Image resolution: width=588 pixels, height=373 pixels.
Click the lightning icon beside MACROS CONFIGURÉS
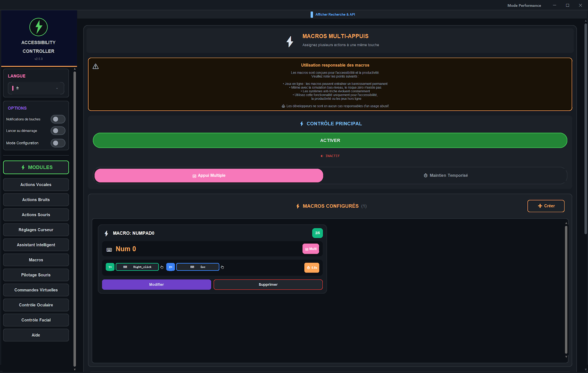298,206
